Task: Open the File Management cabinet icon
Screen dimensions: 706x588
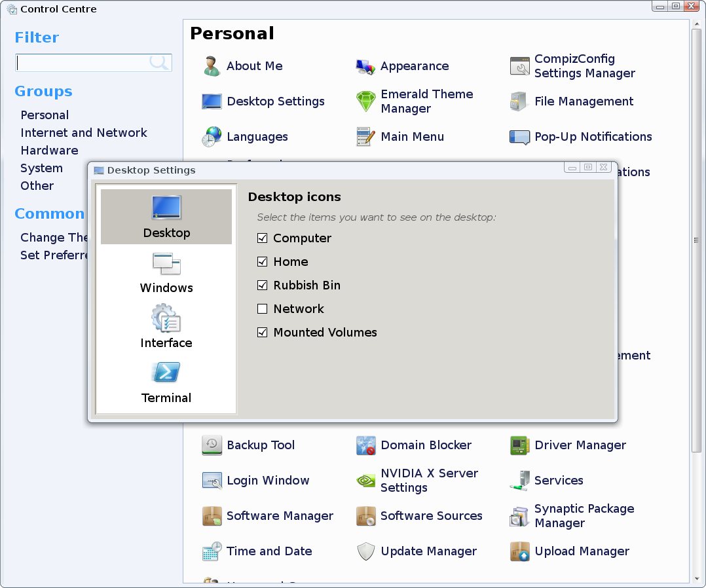Action: (x=519, y=101)
